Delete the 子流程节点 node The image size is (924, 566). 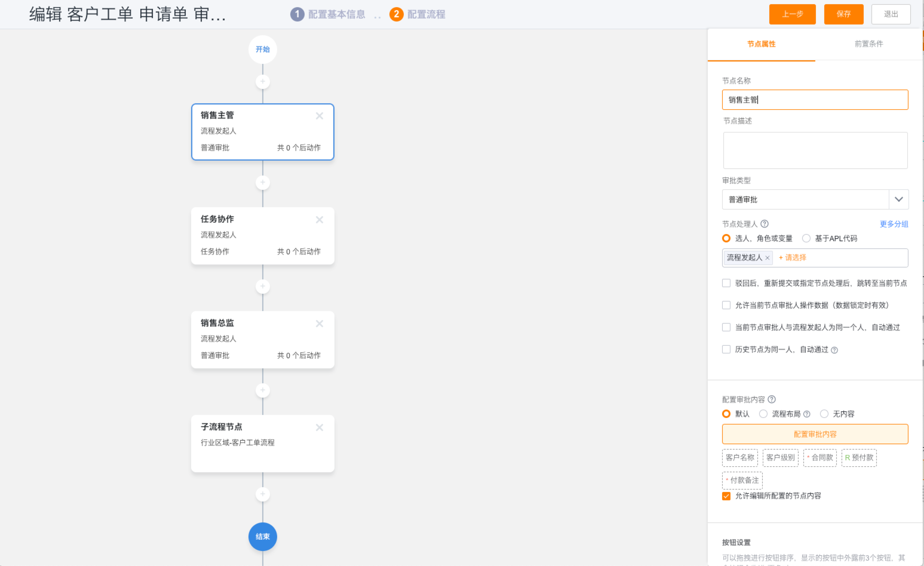[x=319, y=428]
